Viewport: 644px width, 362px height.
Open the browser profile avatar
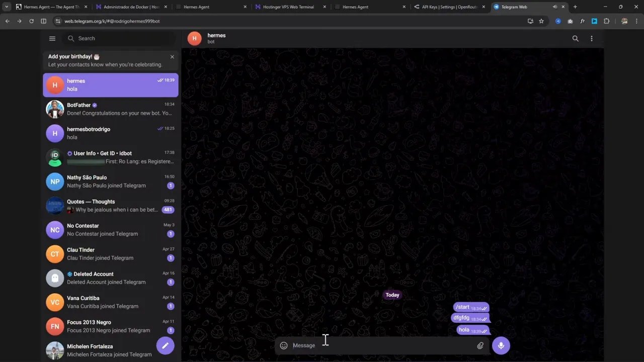(x=624, y=21)
